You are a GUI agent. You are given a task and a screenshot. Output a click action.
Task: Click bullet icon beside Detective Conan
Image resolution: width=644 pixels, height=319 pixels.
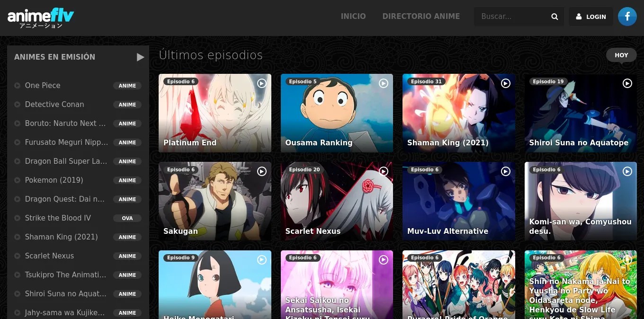[x=18, y=105]
